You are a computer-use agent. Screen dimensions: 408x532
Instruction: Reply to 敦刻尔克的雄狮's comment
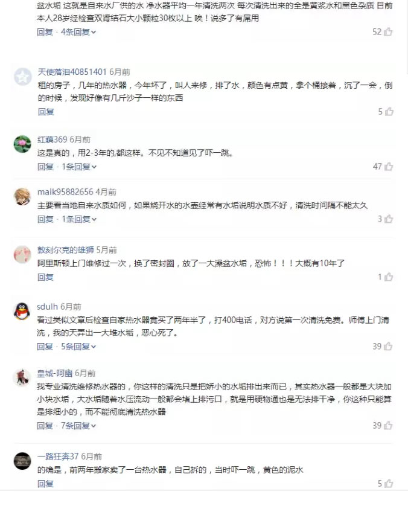coord(46,277)
